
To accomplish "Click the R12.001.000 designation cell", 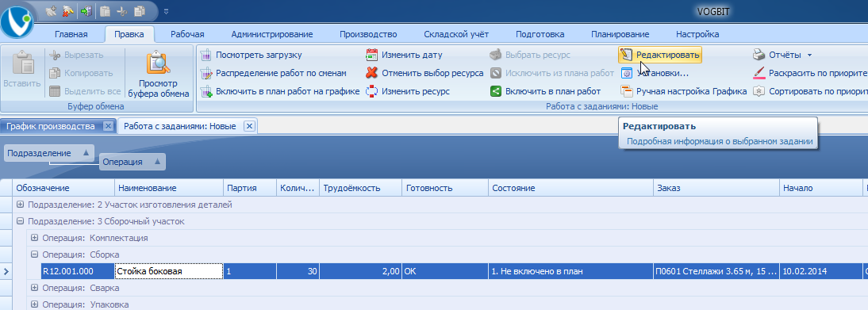I will point(77,271).
